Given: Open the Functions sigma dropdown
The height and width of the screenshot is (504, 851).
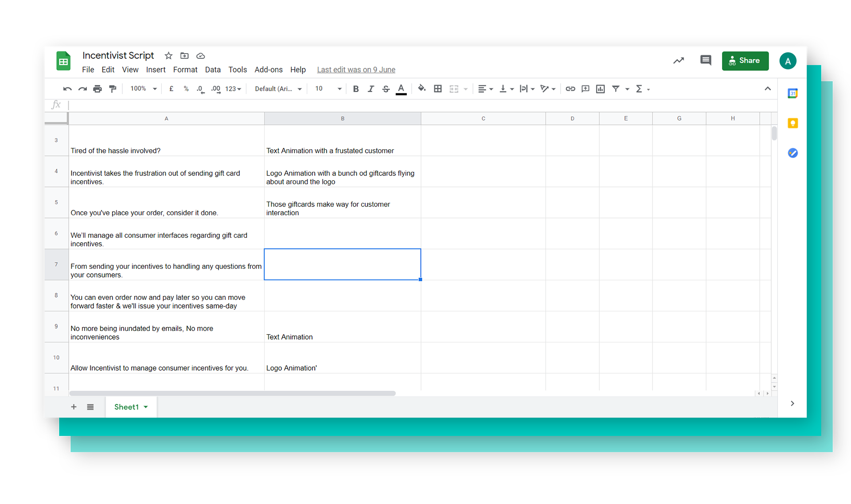Looking at the screenshot, I should [642, 89].
